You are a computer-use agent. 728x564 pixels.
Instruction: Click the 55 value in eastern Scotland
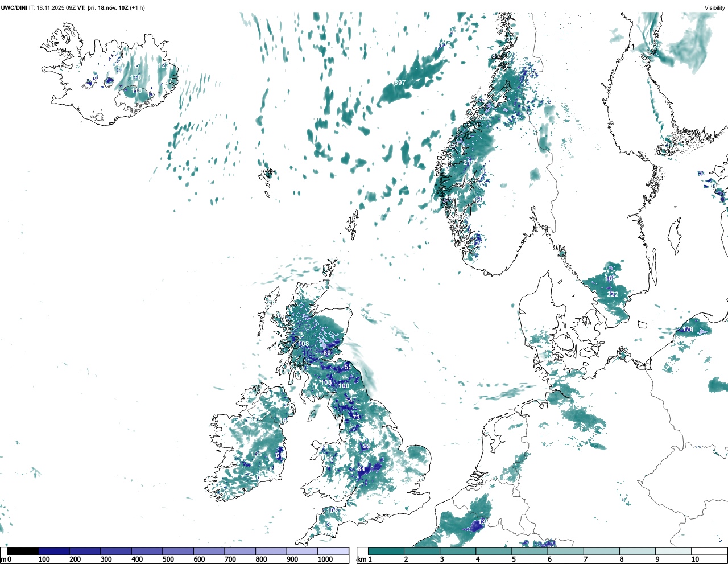tap(348, 367)
